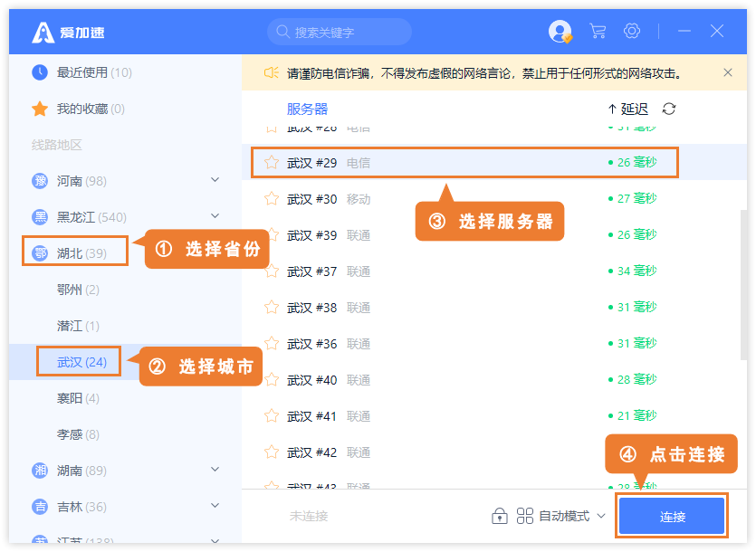Favorite the 武汉 #36 server star
This screenshot has height=552, width=756.
tap(272, 343)
